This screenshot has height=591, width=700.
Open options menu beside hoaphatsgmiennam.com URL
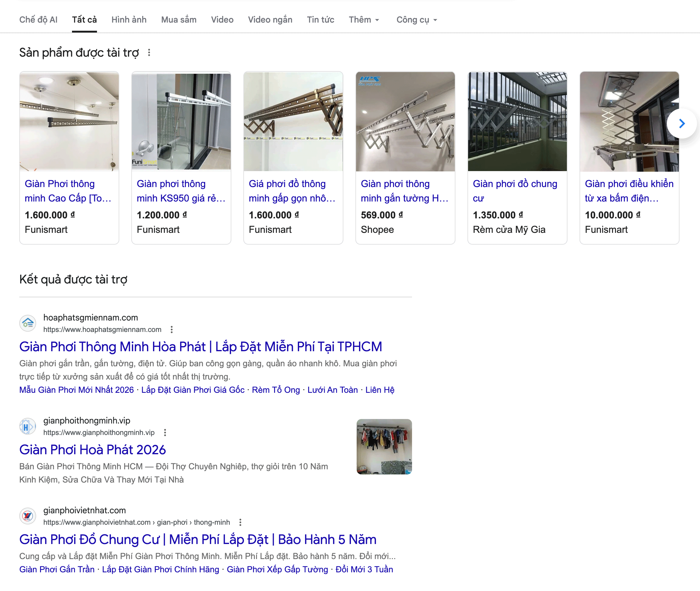[x=171, y=330]
